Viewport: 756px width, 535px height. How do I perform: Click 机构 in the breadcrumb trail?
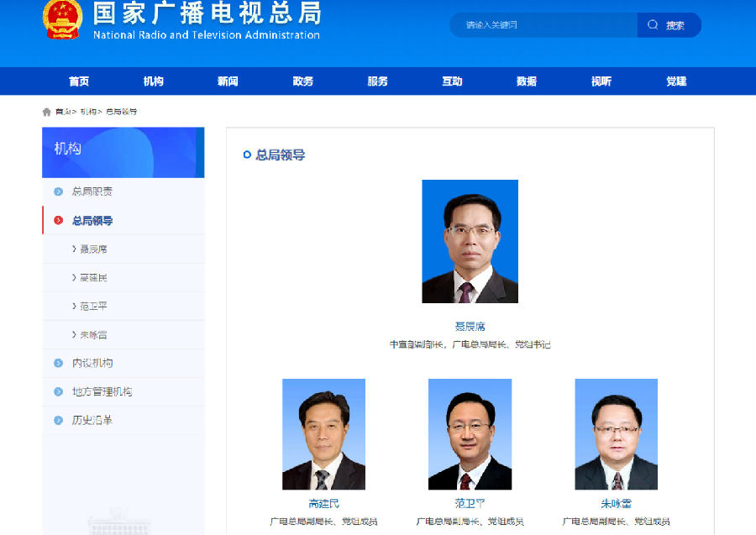click(x=88, y=112)
